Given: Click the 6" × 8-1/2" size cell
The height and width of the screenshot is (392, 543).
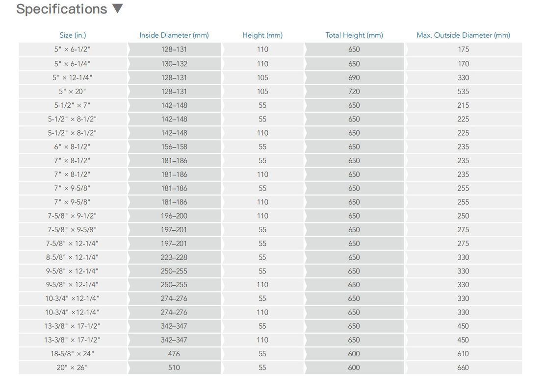Looking at the screenshot, I should 73,147.
